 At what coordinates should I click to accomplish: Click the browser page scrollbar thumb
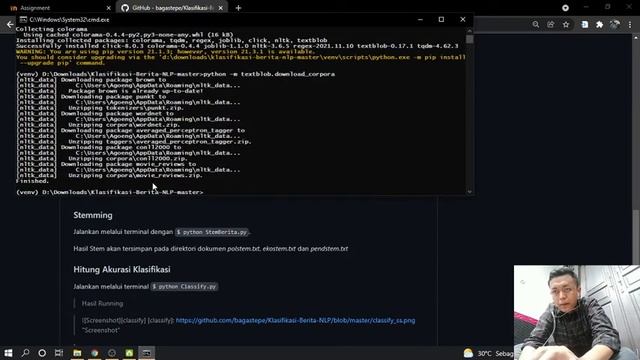(x=636, y=237)
